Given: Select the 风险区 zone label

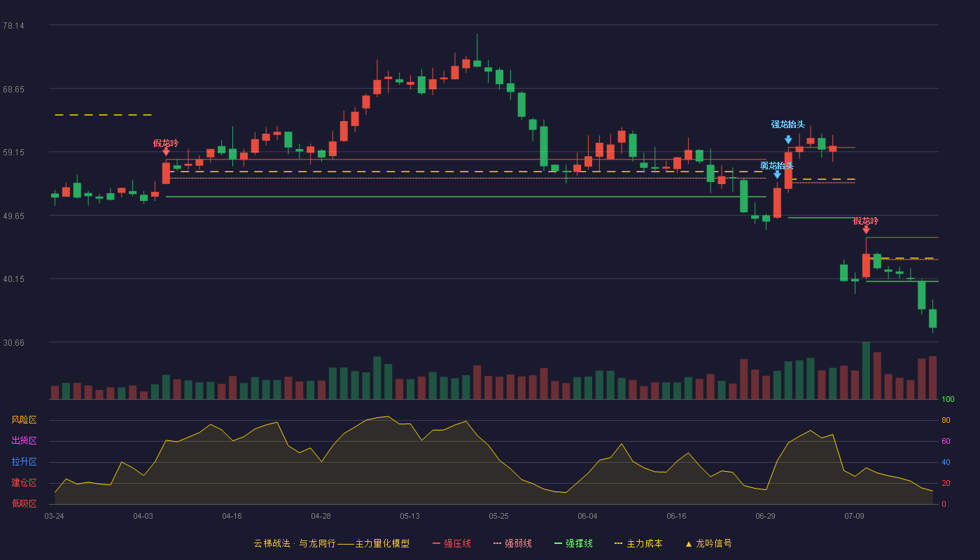Looking at the screenshot, I should point(24,420).
